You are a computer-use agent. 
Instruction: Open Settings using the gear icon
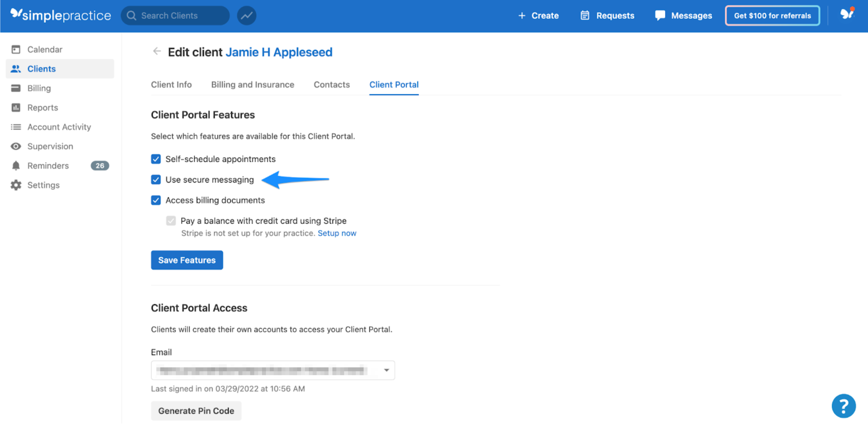pyautogui.click(x=43, y=185)
